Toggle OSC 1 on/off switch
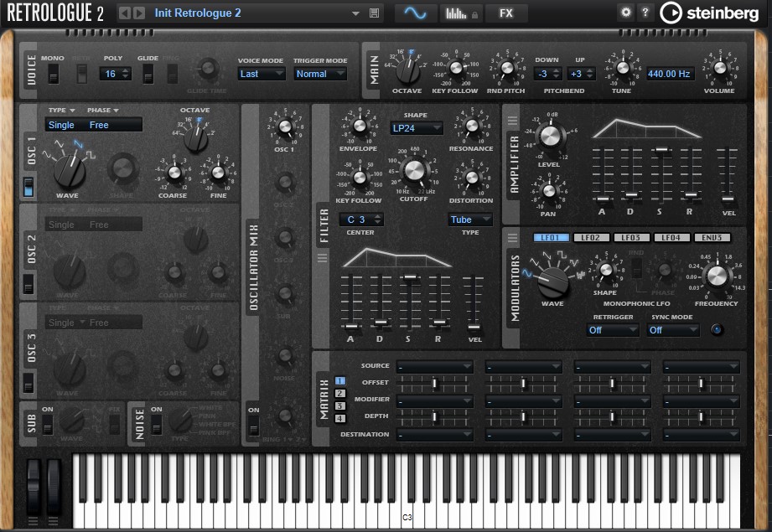Viewport: 772px width, 532px height. (28, 187)
